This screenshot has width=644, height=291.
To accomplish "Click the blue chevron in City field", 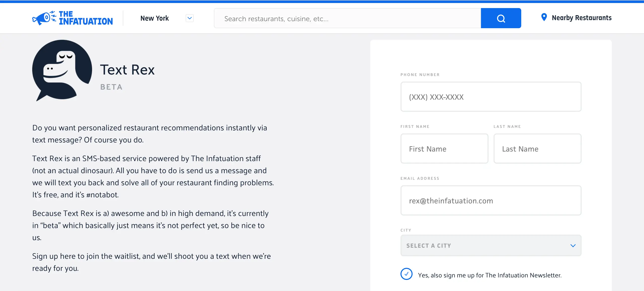I will (573, 246).
